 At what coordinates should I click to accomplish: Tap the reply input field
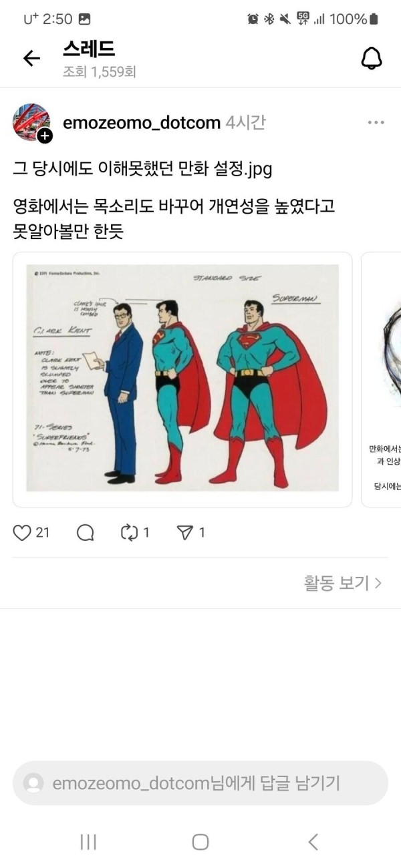tap(200, 783)
